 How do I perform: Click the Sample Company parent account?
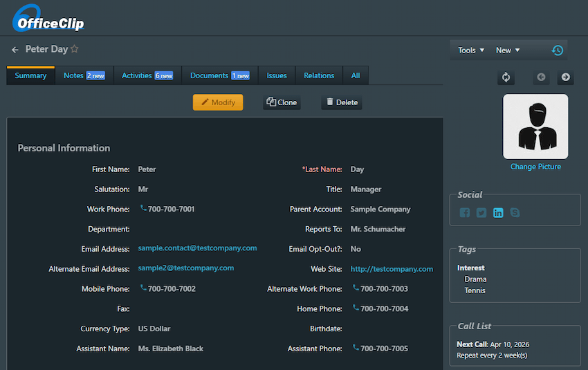[380, 209]
